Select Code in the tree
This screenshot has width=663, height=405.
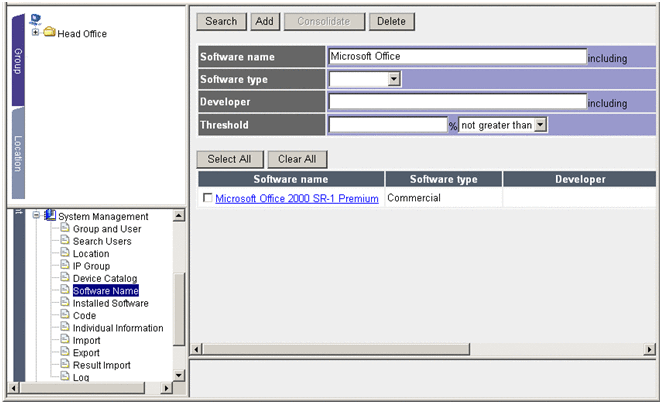coord(84,315)
